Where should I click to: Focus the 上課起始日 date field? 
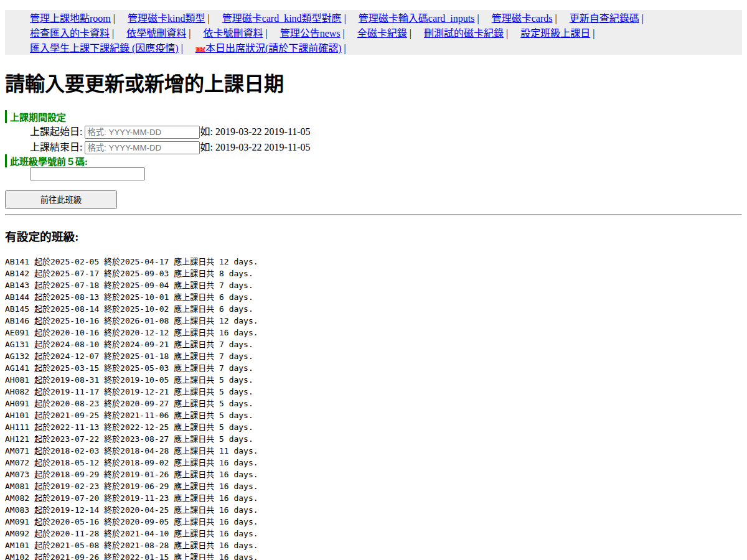142,132
